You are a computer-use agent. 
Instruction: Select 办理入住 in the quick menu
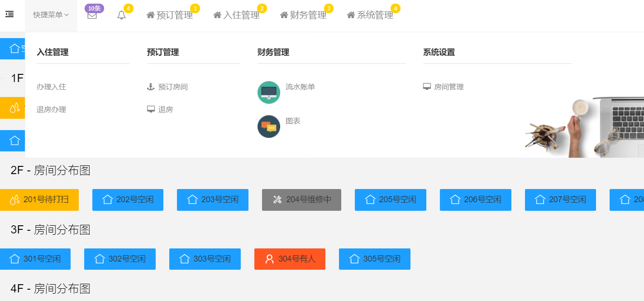pos(51,87)
